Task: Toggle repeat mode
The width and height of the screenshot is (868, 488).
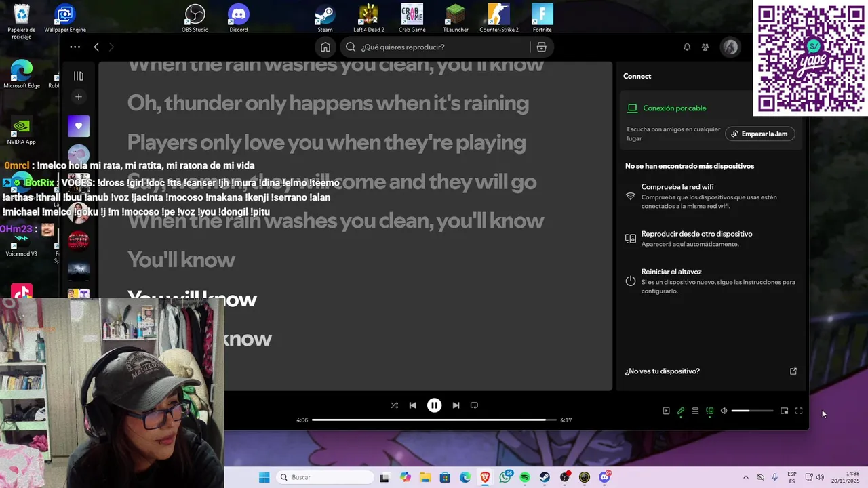Action: click(x=474, y=405)
